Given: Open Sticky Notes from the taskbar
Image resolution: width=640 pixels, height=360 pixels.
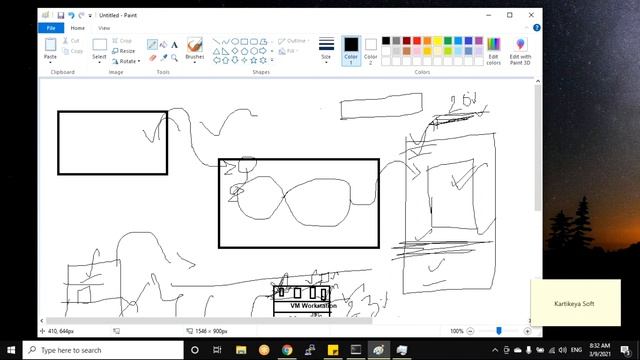Looking at the screenshot, I should (333, 350).
